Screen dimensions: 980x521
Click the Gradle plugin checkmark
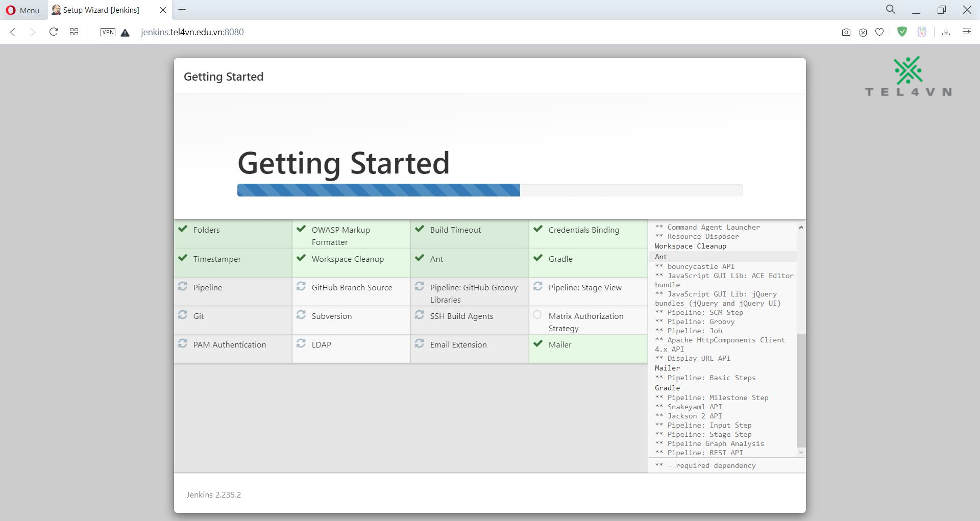click(x=538, y=258)
